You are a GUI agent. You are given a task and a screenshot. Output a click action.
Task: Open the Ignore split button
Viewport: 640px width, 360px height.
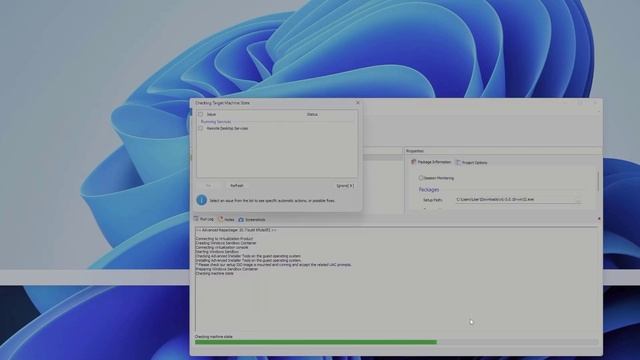345,186
